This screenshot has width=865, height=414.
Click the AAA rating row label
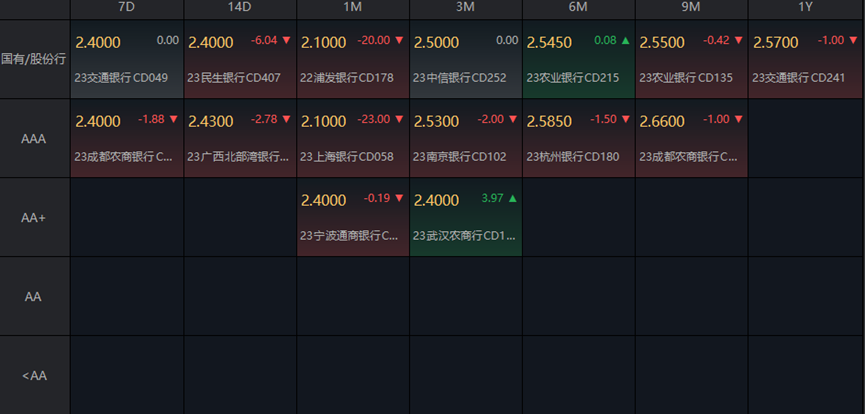point(34,139)
